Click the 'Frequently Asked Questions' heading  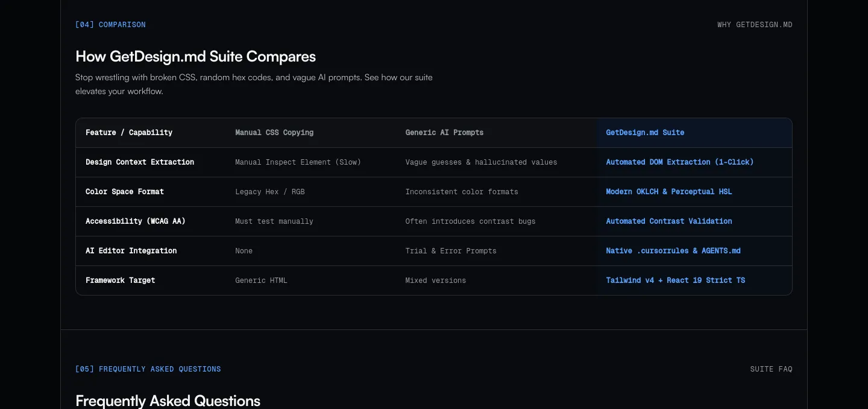tap(168, 401)
